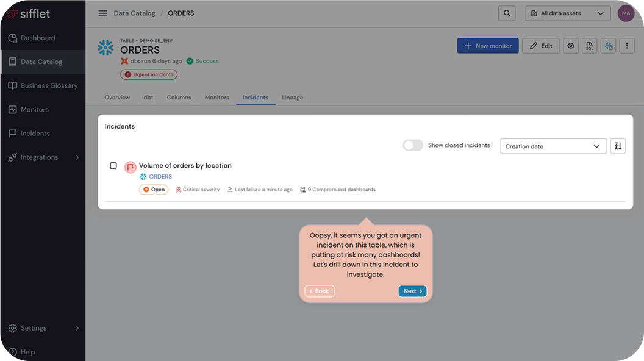Check the Volume of orders incident checkbox
644x361 pixels.
click(x=113, y=165)
